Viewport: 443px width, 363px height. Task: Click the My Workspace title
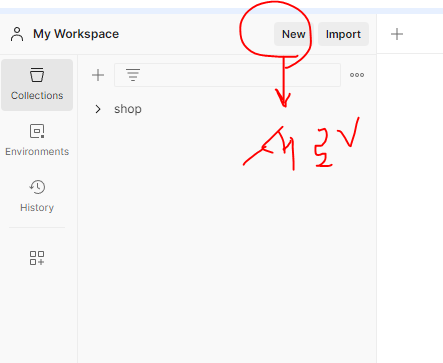(76, 34)
